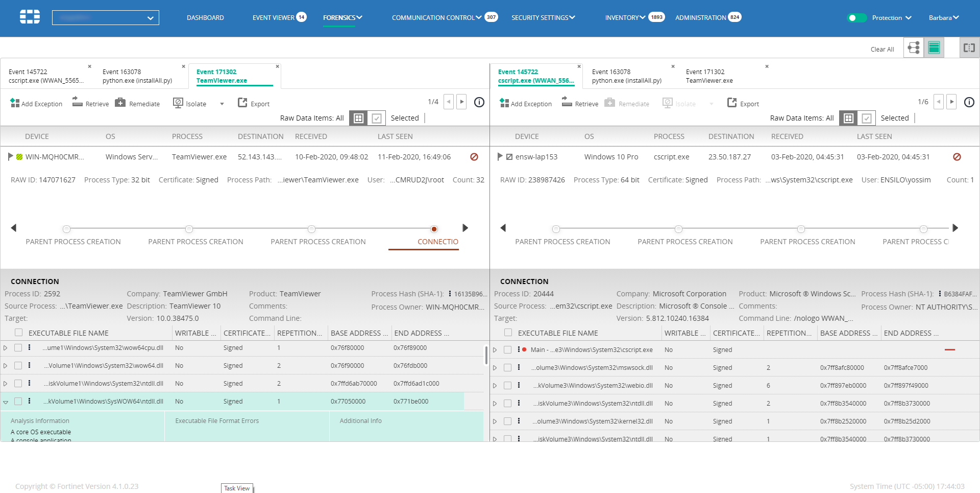Collapse the SysWOW64\ntdll.dll row details
The height and width of the screenshot is (493, 980).
coord(6,402)
